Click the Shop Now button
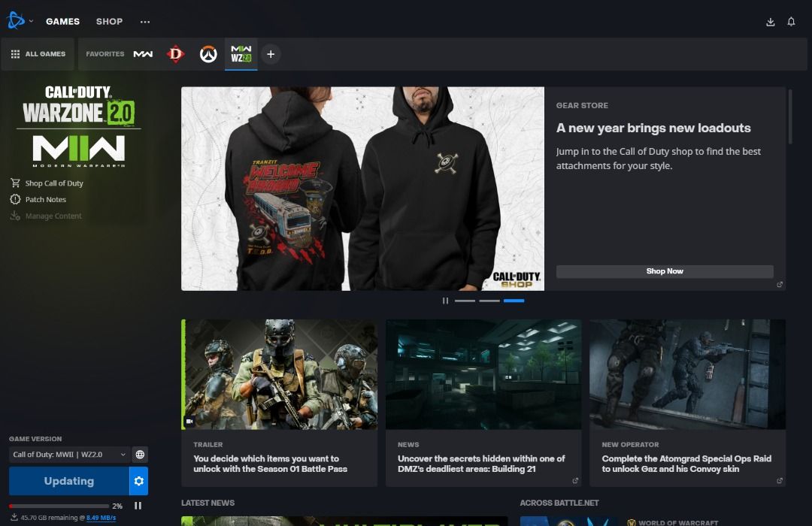 (x=665, y=271)
